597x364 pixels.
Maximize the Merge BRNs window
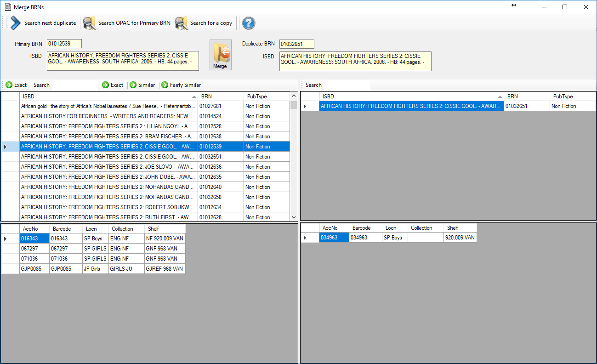(565, 7)
